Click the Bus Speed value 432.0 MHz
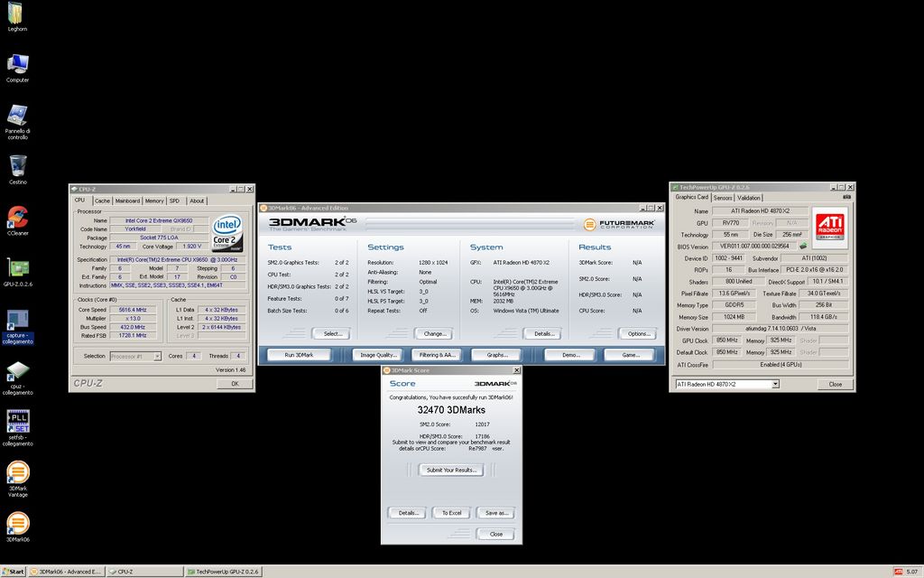 [133, 327]
